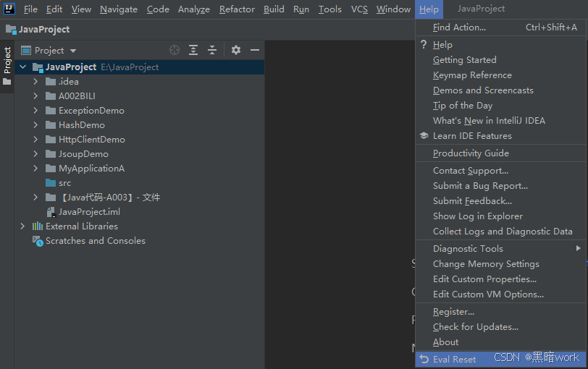Open the File menu
This screenshot has width=588, height=369.
pyautogui.click(x=30, y=9)
